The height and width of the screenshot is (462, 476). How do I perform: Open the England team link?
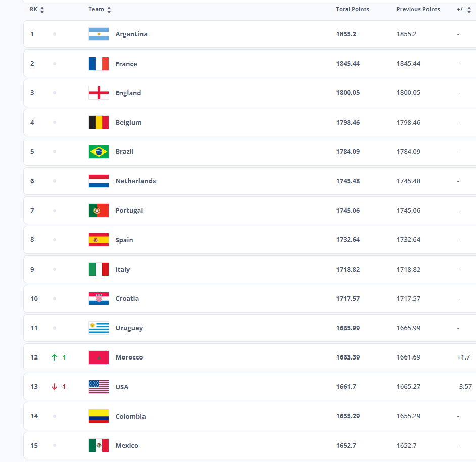(x=128, y=93)
